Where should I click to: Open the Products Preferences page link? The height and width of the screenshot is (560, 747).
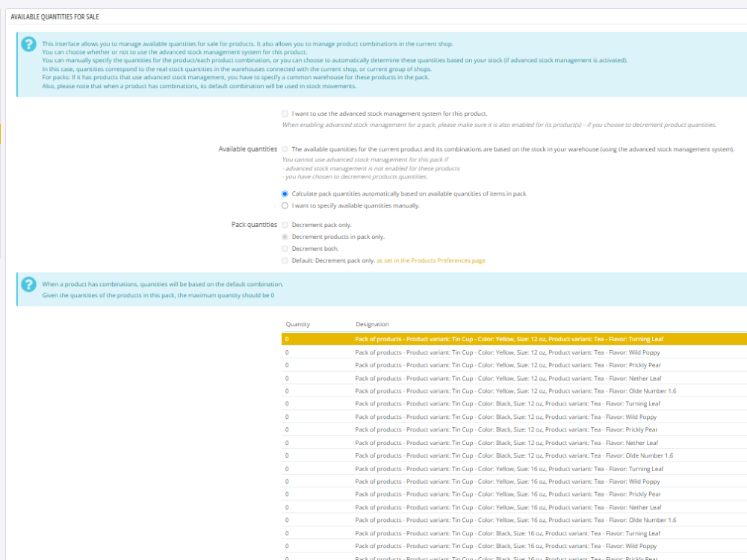pos(430,261)
